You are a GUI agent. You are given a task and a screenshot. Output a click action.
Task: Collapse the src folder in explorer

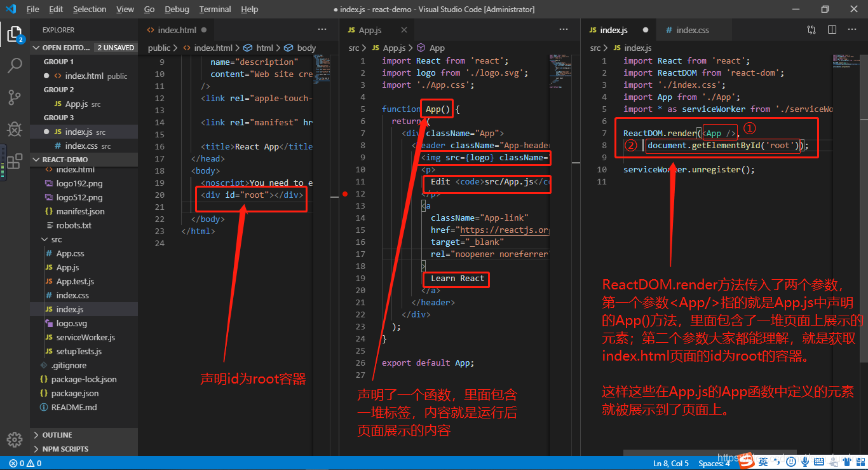(44, 240)
